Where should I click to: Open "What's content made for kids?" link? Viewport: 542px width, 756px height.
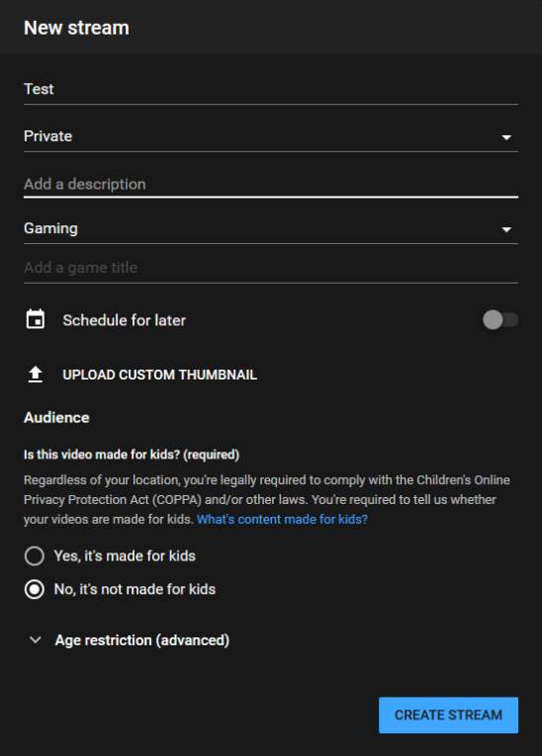[282, 519]
